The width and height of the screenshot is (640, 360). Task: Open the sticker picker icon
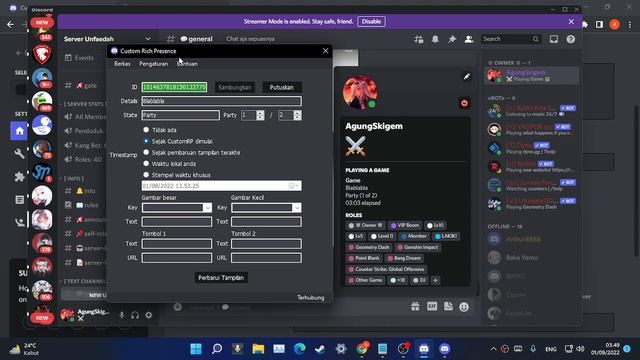click(448, 307)
